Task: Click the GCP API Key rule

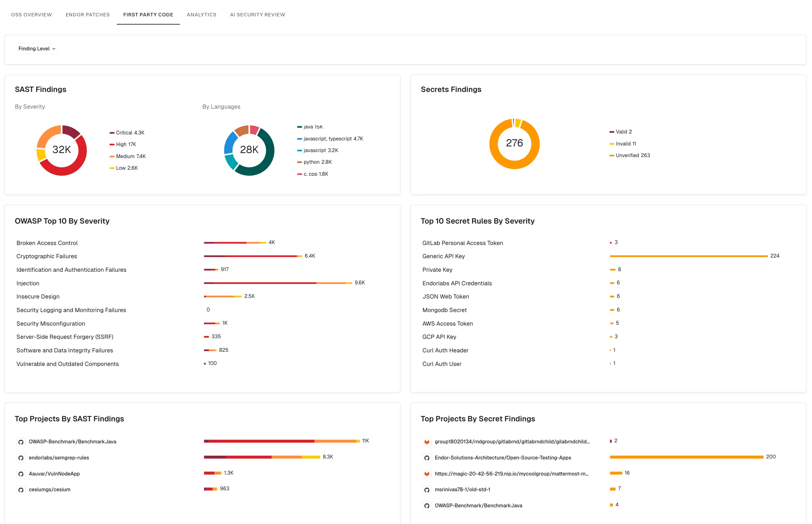Action: click(x=439, y=337)
